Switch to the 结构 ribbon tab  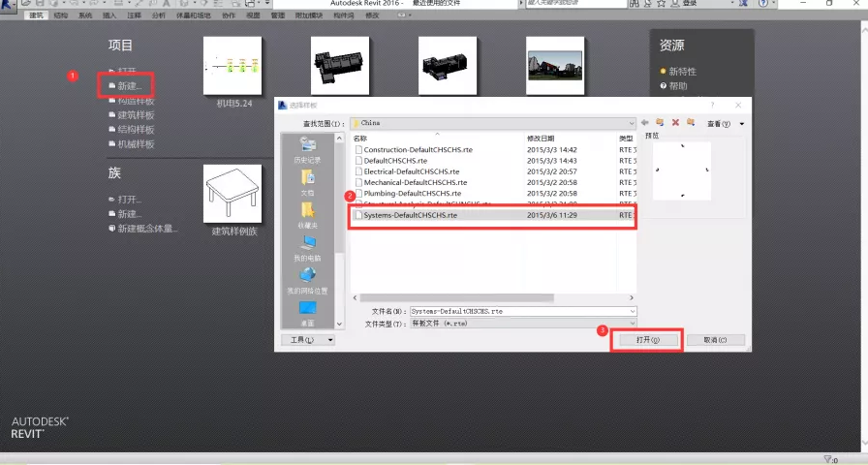pyautogui.click(x=61, y=15)
